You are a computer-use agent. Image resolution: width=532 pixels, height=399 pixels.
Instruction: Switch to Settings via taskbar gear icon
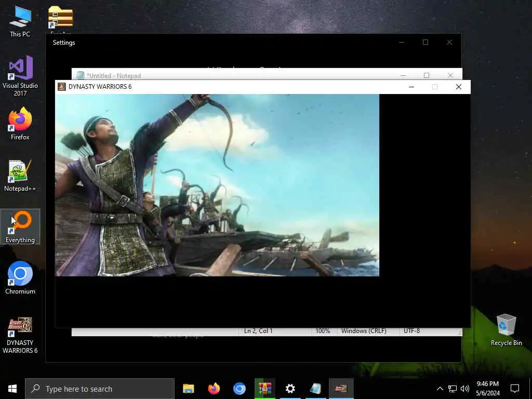pyautogui.click(x=290, y=389)
